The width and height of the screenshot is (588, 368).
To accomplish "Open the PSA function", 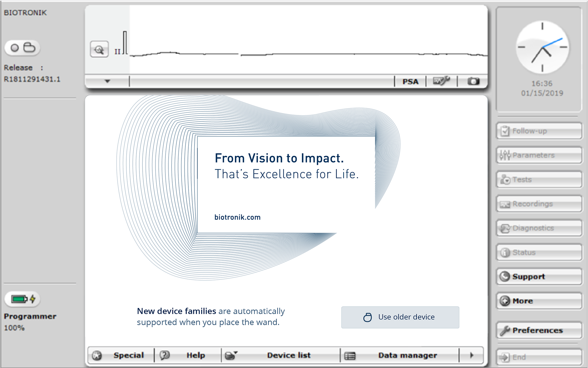I will (410, 82).
